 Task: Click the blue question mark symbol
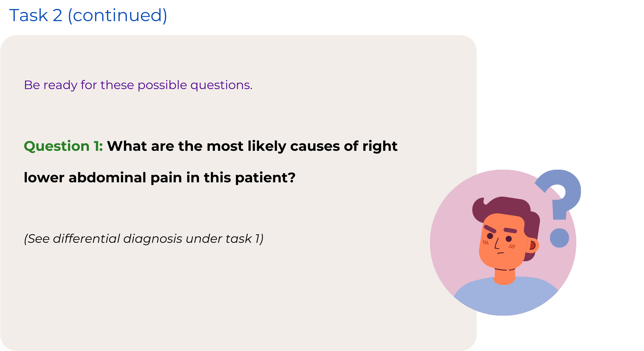(564, 192)
